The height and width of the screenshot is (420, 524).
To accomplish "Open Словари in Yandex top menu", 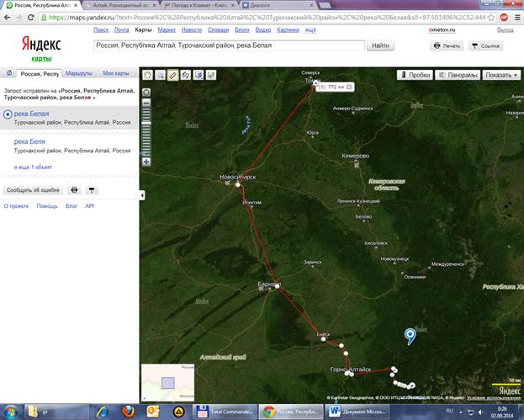I will click(x=218, y=29).
